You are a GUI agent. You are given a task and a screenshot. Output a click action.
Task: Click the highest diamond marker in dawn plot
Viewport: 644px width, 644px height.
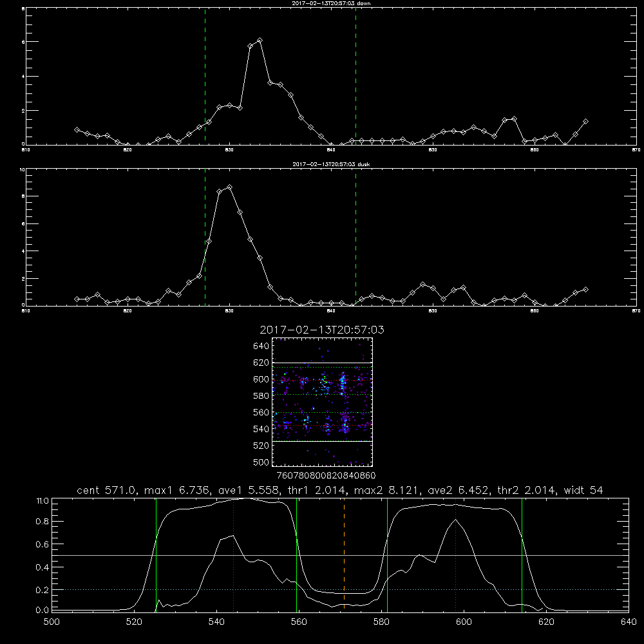(260, 40)
